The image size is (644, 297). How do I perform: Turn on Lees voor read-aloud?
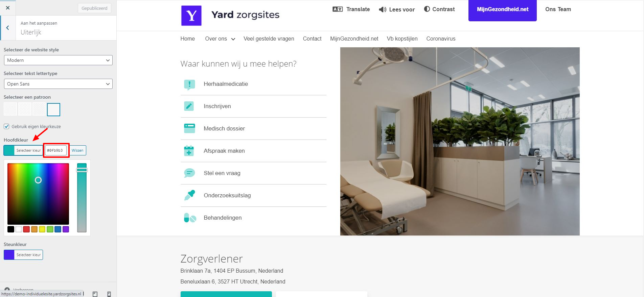point(397,9)
